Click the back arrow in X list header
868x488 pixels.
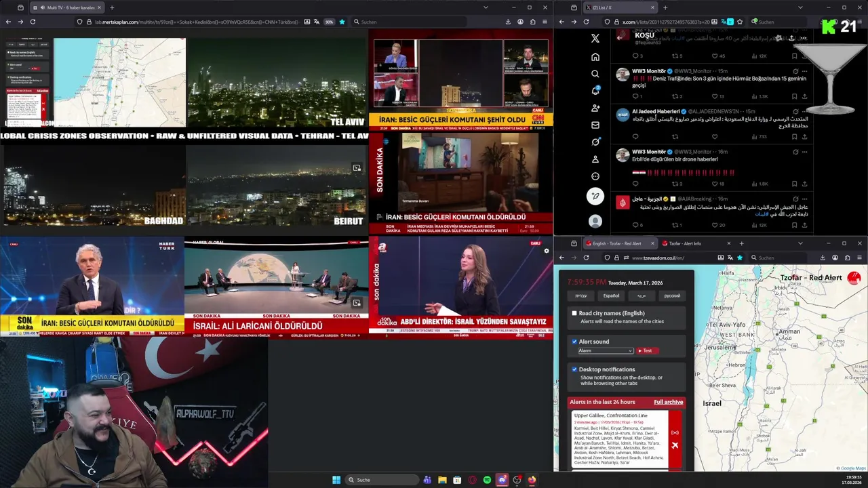pos(619,37)
